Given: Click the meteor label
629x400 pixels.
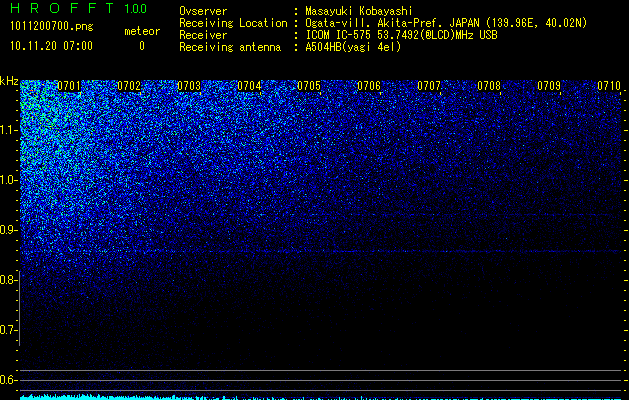Looking at the screenshot, I should (x=142, y=31).
